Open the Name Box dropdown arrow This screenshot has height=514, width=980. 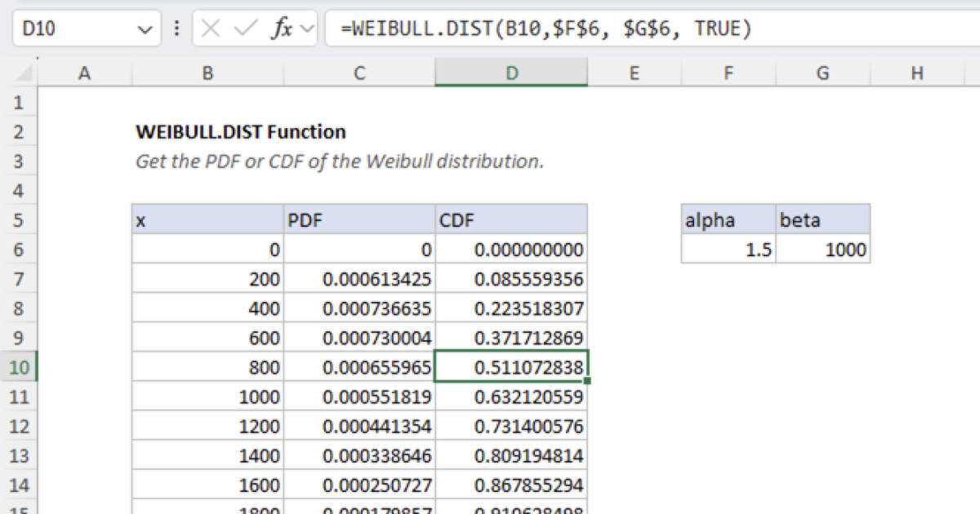pyautogui.click(x=146, y=29)
